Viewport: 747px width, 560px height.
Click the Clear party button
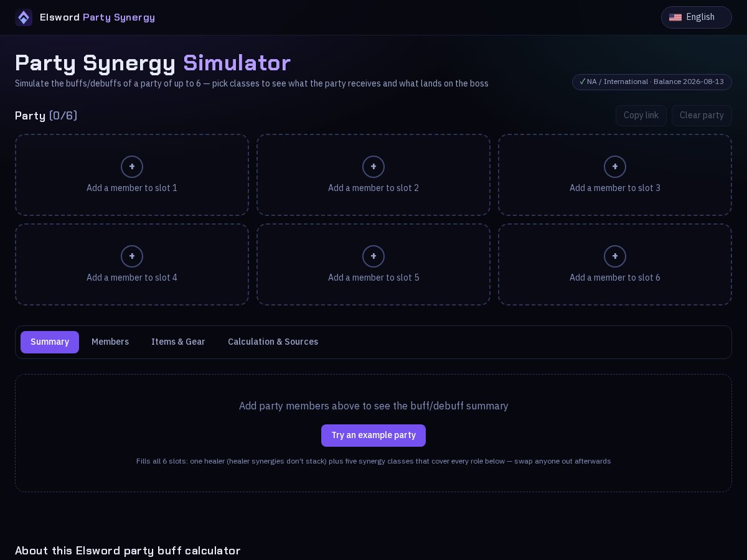pyautogui.click(x=702, y=116)
